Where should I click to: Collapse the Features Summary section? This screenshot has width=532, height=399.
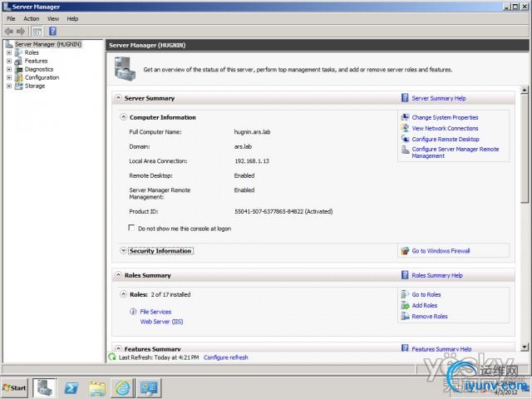(x=118, y=348)
